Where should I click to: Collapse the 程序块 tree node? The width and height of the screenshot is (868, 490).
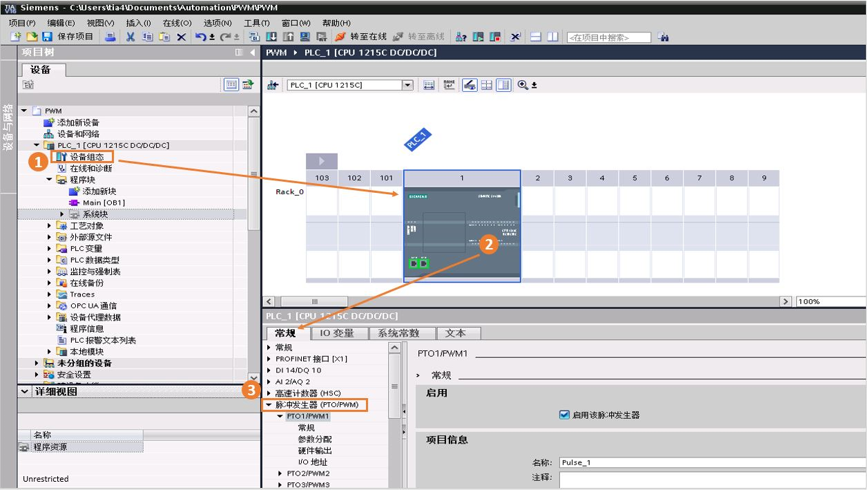tap(50, 180)
